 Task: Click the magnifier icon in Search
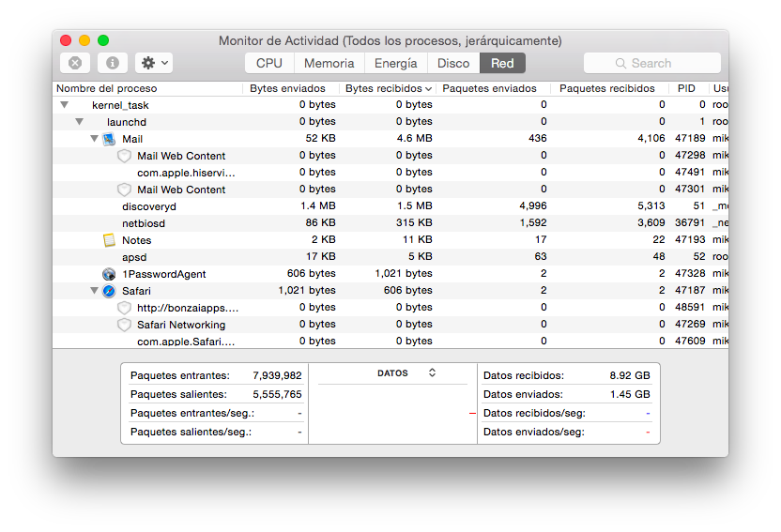(620, 63)
